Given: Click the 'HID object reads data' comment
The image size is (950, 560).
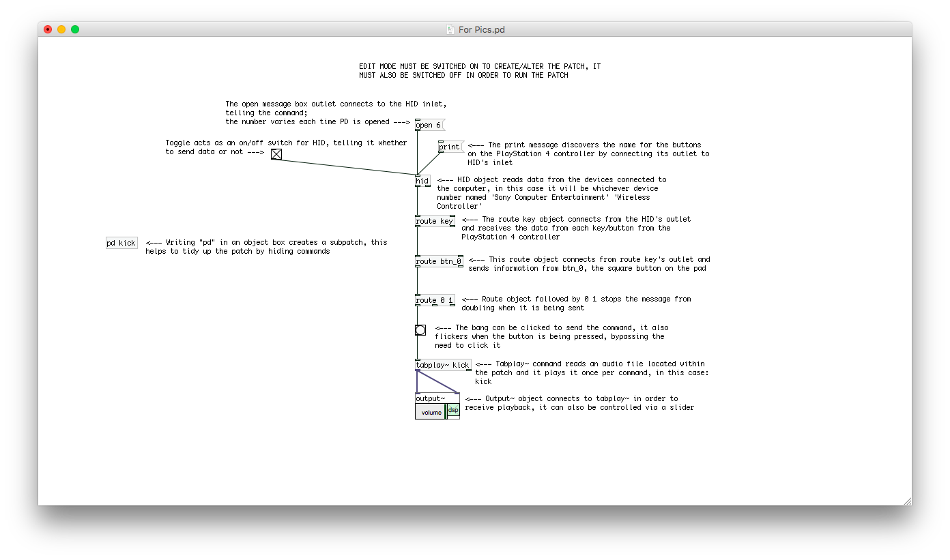Looking at the screenshot, I should click(x=552, y=193).
